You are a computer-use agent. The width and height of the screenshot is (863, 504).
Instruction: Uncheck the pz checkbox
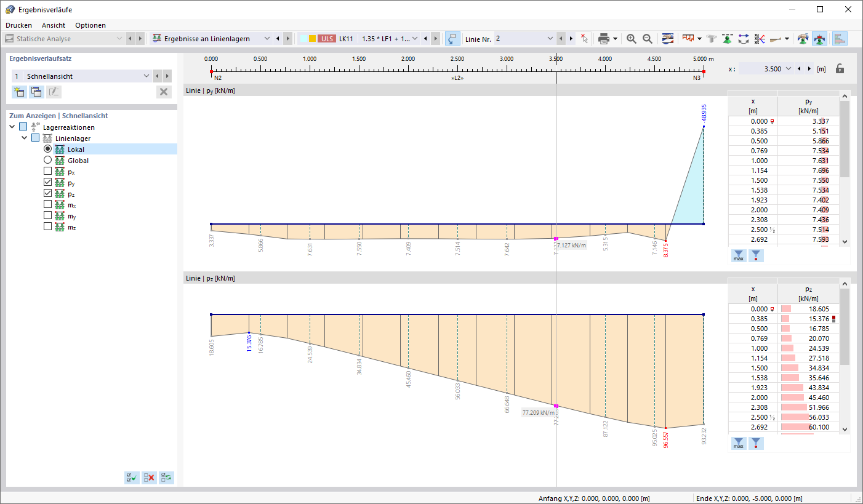(x=47, y=193)
